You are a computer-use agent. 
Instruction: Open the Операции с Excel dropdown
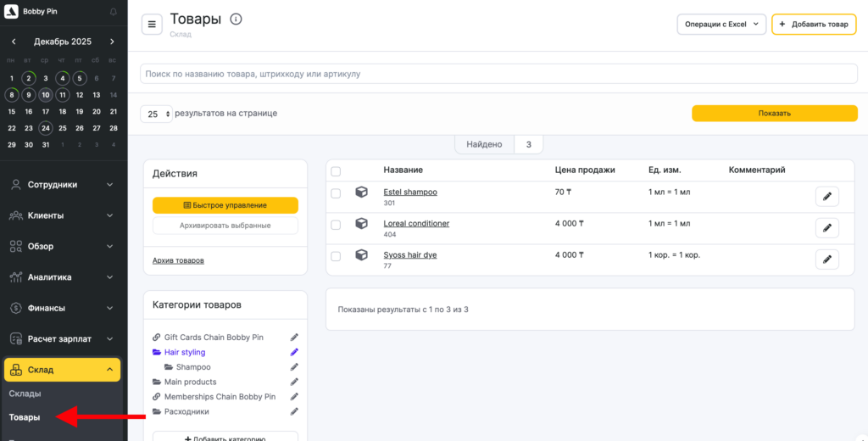pyautogui.click(x=721, y=25)
